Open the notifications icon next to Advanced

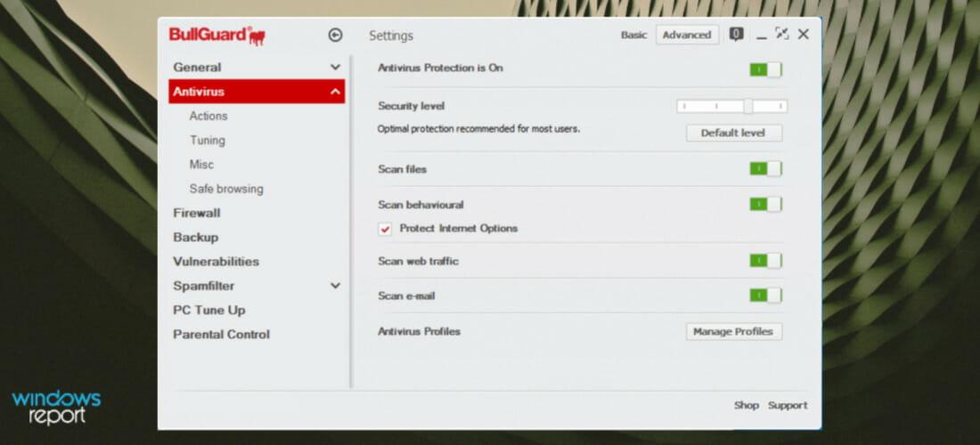point(736,35)
